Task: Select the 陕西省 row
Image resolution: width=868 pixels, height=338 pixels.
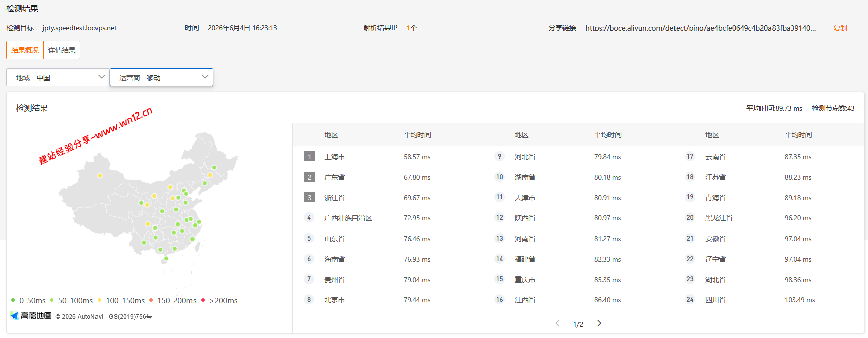Action: (x=578, y=218)
